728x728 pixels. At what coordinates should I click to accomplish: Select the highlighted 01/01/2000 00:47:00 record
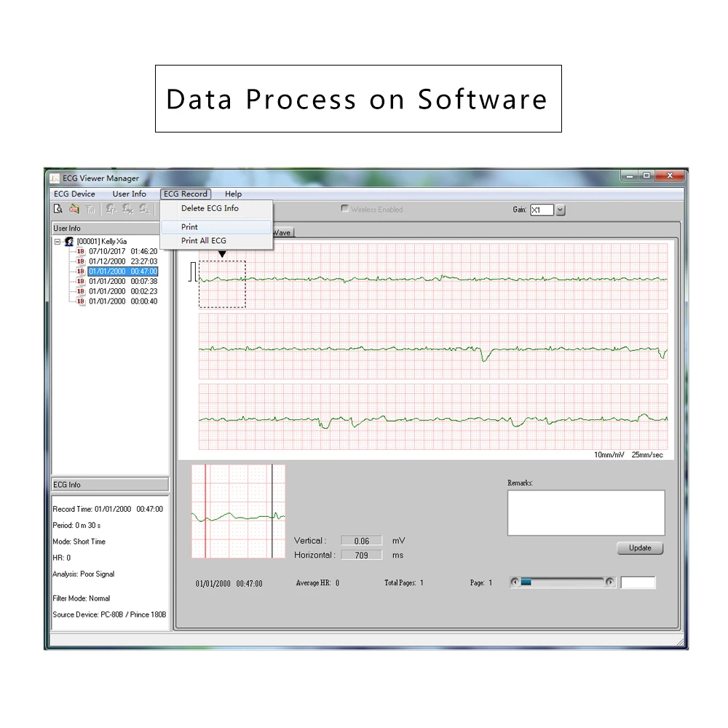(x=123, y=271)
